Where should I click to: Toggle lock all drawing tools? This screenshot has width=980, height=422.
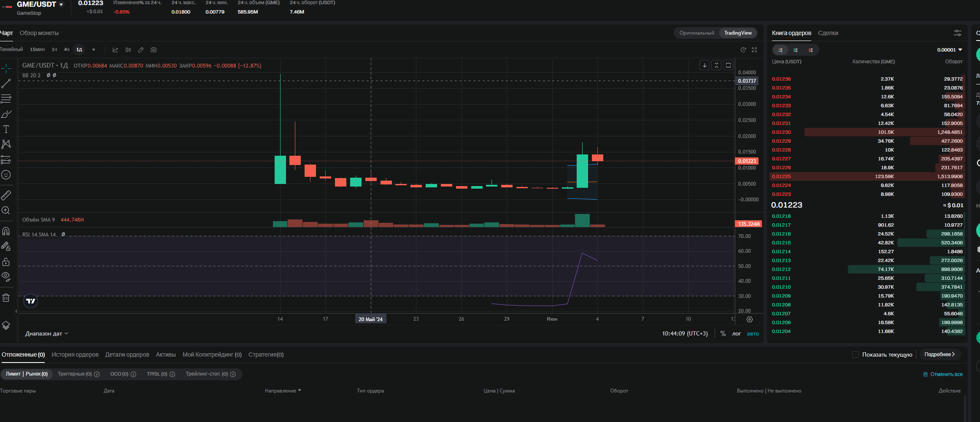(6, 262)
